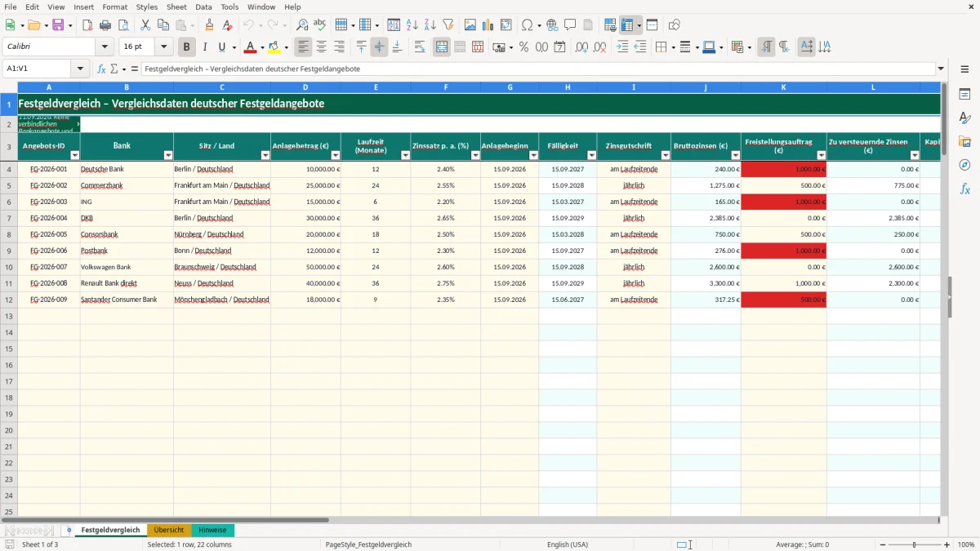Click the zoom slider handle

click(x=915, y=544)
